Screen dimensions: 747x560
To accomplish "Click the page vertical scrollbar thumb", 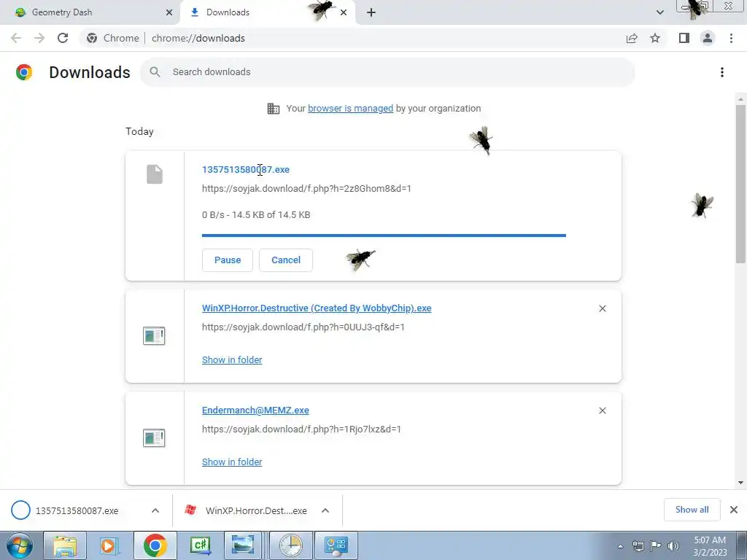I will [740, 183].
